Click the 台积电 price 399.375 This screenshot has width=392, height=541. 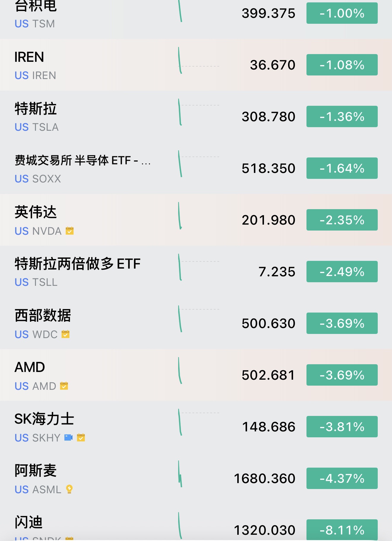pos(268,13)
